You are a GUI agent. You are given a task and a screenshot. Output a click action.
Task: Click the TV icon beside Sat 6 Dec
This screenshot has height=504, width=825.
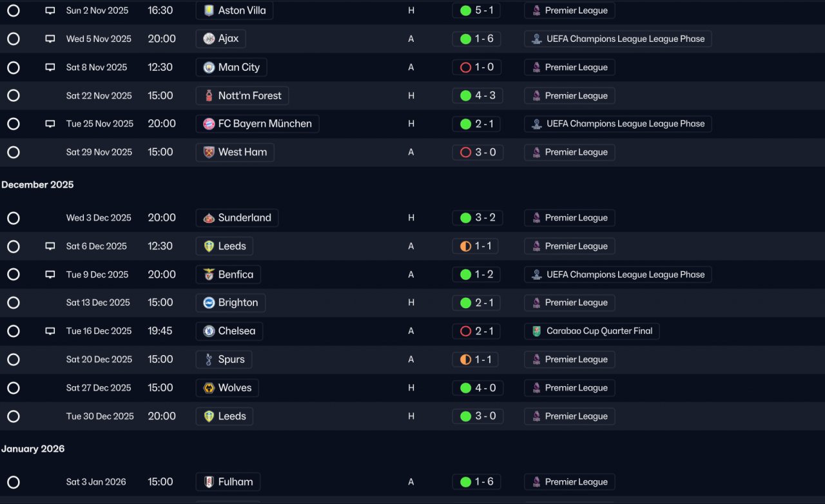[50, 246]
